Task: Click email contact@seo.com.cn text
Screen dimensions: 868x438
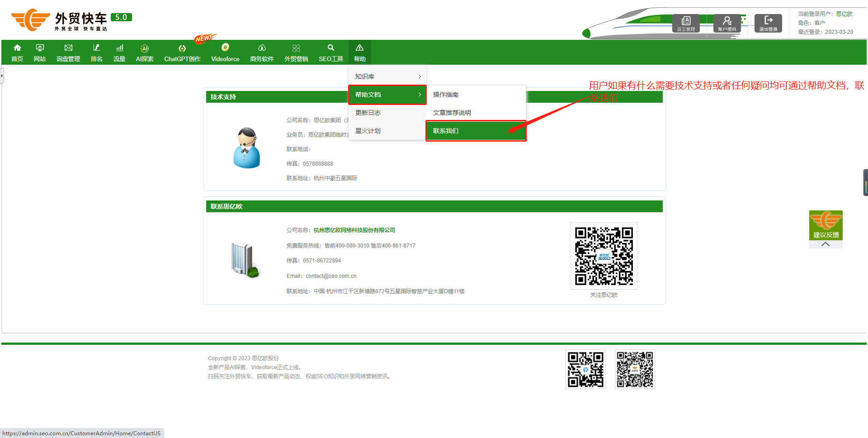Action: click(x=331, y=276)
